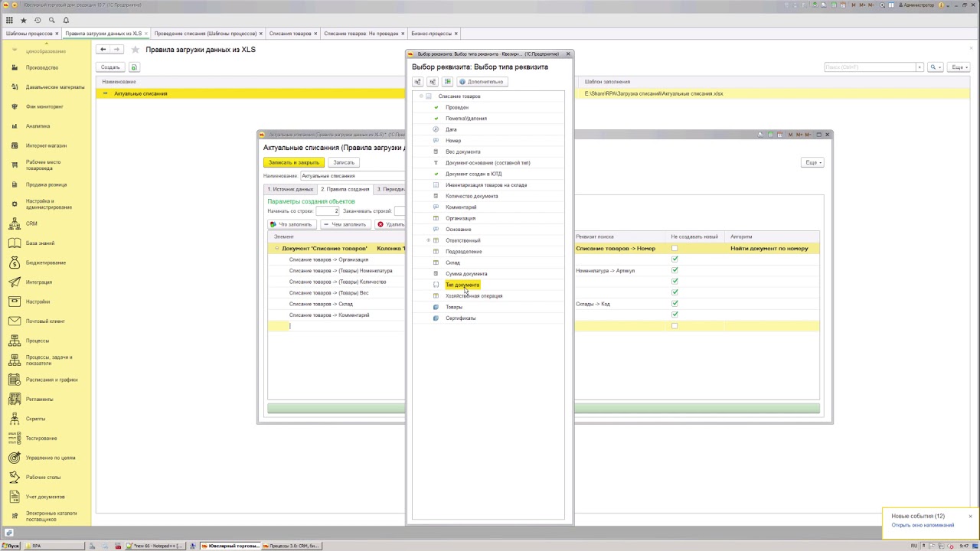Open Еще dropdown in main list toolbar
This screenshot has height=551, width=980.
(x=959, y=67)
